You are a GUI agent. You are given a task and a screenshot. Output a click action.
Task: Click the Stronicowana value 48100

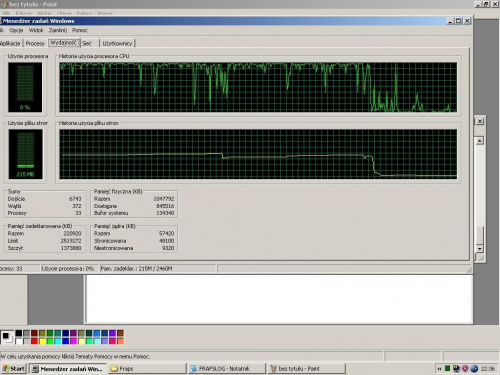(166, 241)
